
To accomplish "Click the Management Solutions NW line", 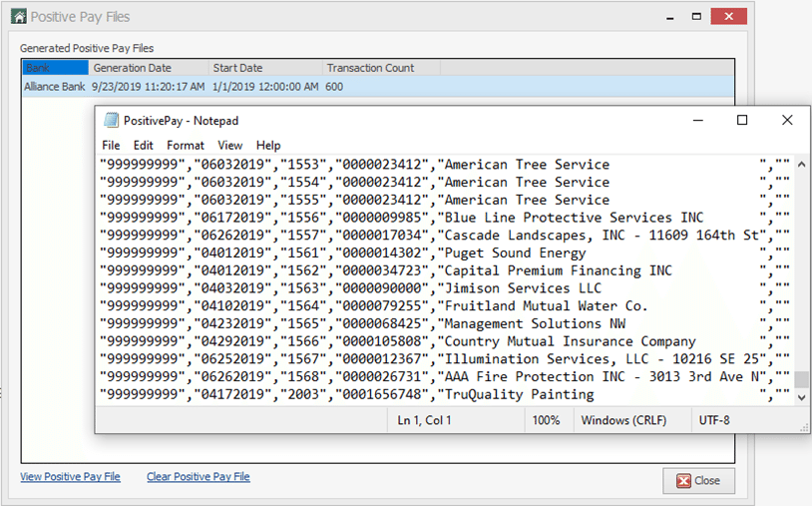I will pyautogui.click(x=445, y=323).
